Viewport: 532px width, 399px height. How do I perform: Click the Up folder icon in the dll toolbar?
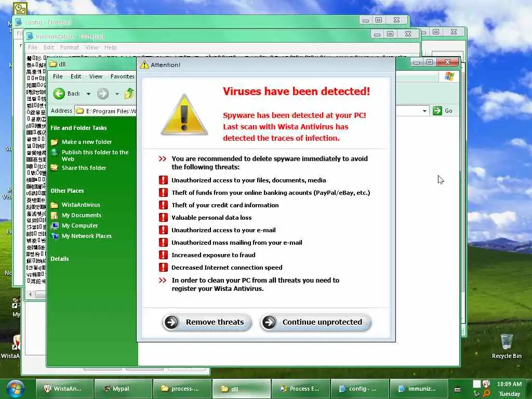pos(129,94)
